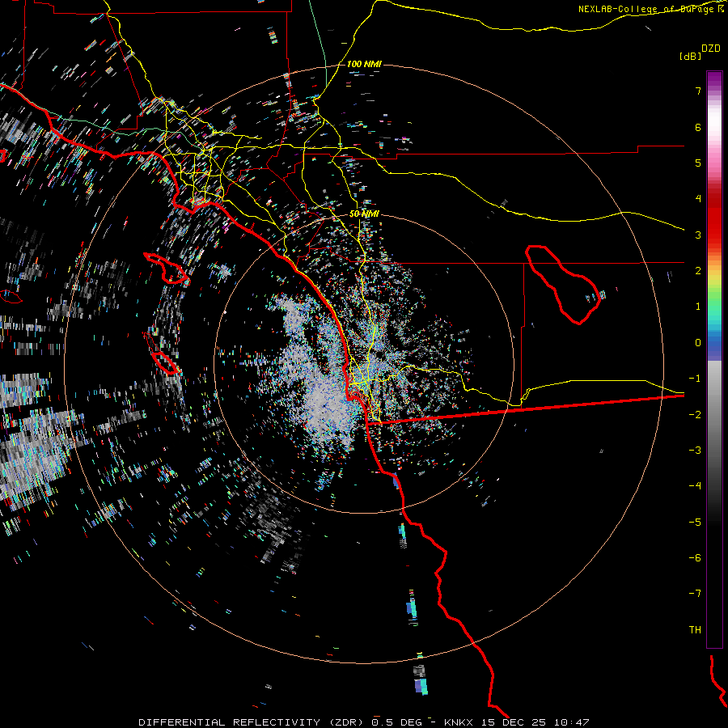Click the -6 value on the color scale
The image size is (728, 728).
[x=695, y=557]
